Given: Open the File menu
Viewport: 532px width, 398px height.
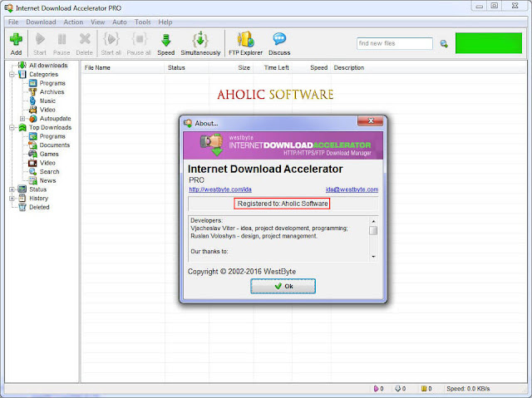Looking at the screenshot, I should (x=13, y=22).
